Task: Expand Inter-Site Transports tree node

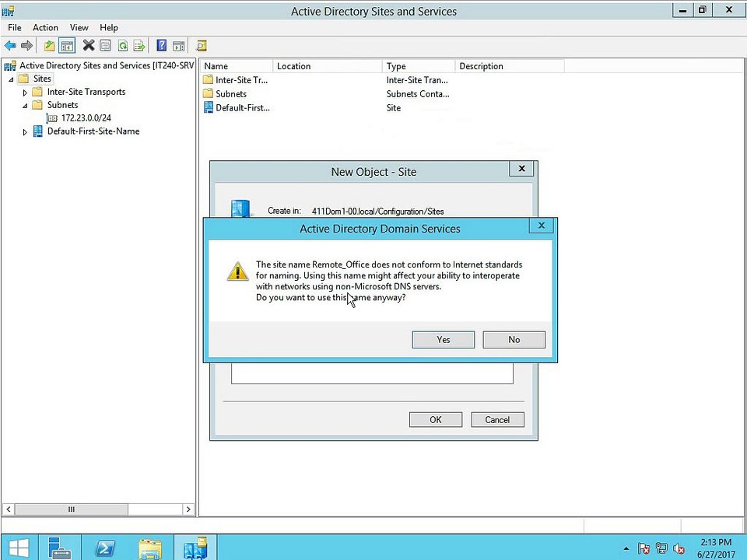Action: click(x=25, y=93)
